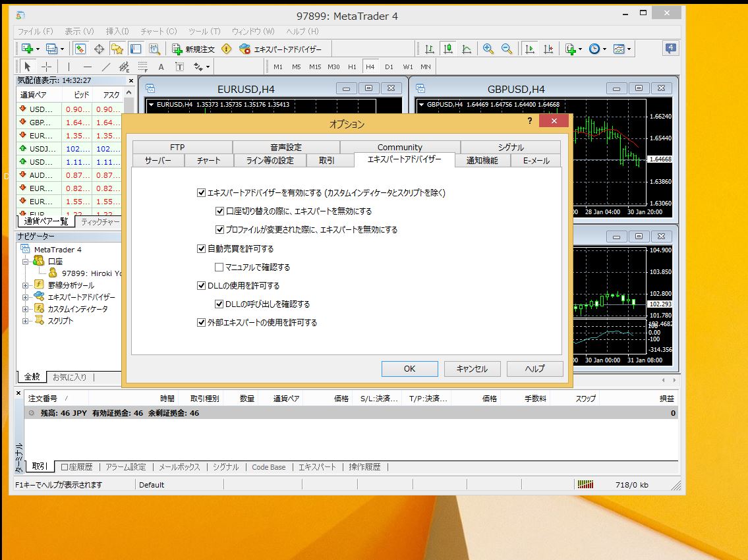
Task: Toggle DLLの呼び出しを確認する checkbox
Action: 219,304
